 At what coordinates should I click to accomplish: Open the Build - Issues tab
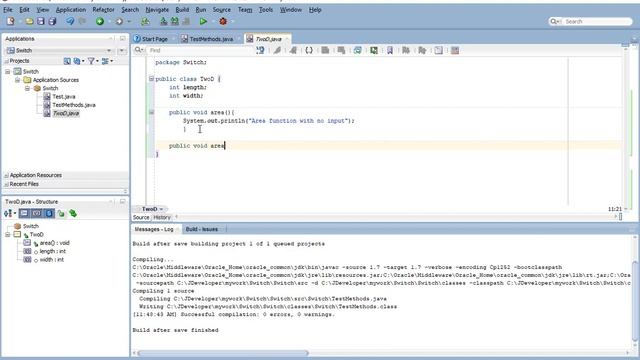[202, 229]
